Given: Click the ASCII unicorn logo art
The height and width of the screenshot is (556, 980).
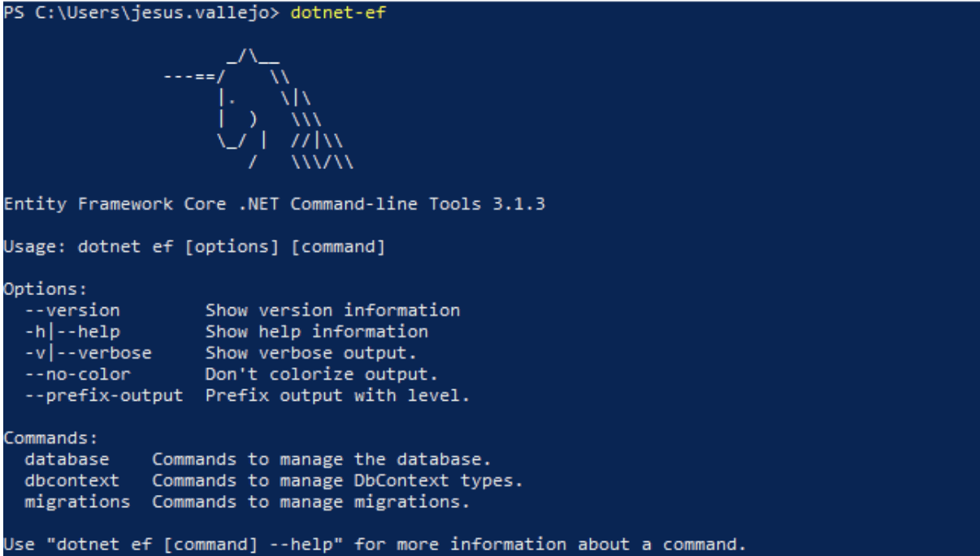Looking at the screenshot, I should coord(258,110).
